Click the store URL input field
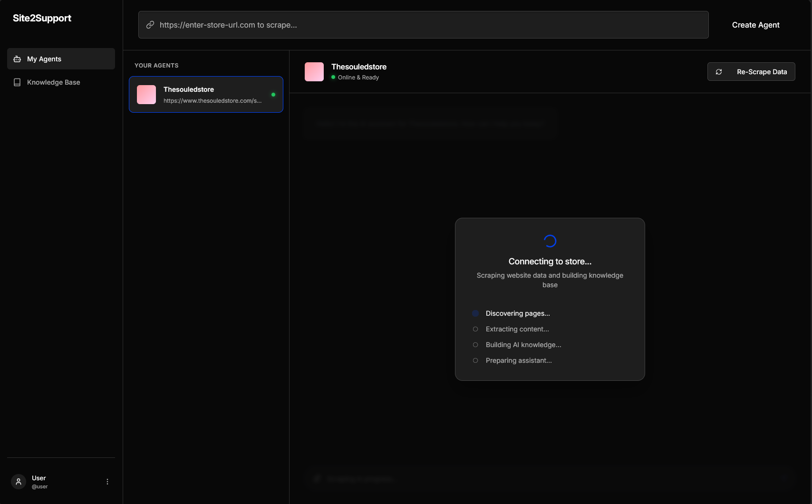 coord(423,25)
